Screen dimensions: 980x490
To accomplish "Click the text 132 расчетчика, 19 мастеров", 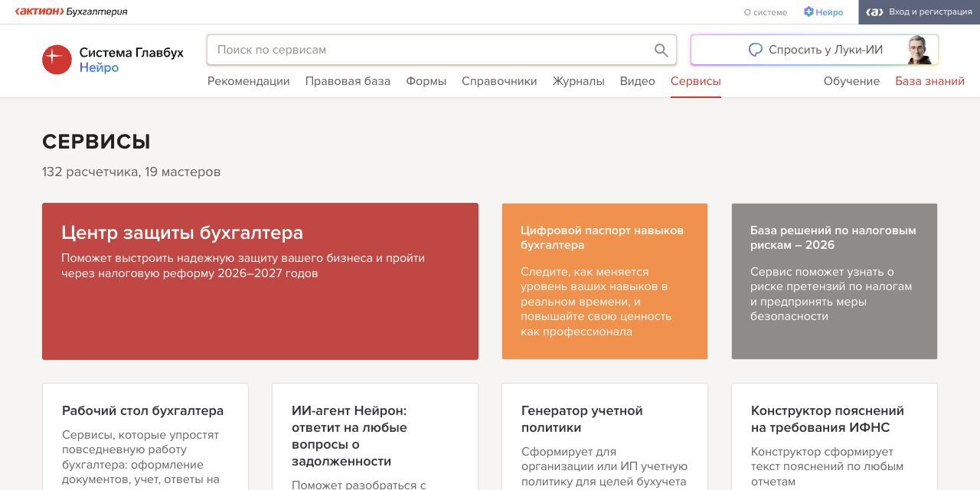I will (131, 171).
